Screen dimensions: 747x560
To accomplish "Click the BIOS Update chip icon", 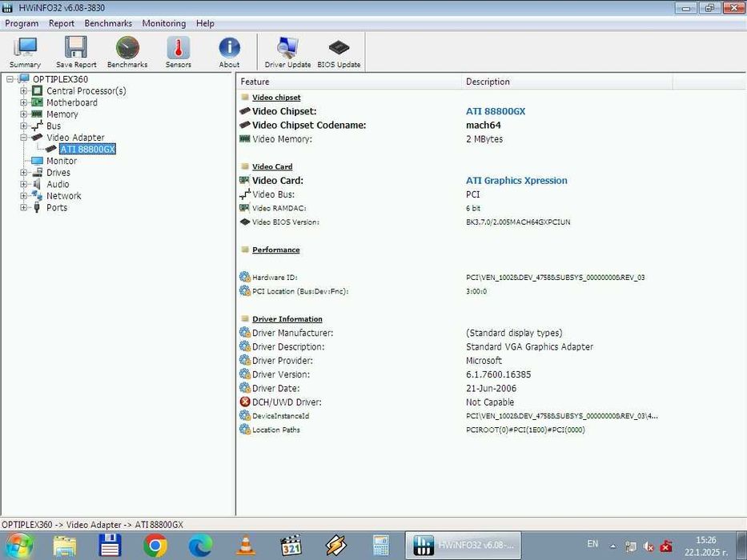I will pyautogui.click(x=339, y=52).
